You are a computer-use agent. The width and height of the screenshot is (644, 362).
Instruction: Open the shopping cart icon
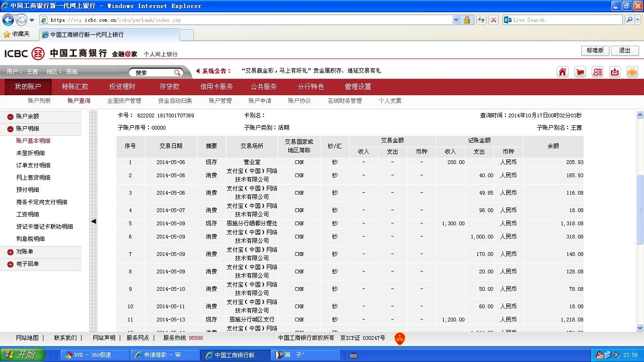[580, 72]
